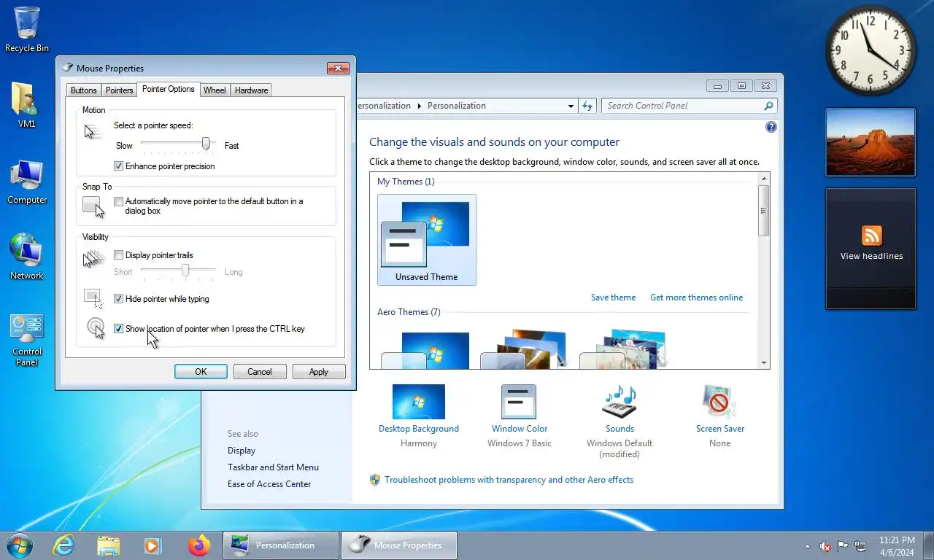
Task: Uncheck Hide pointer while typing
Action: click(x=119, y=299)
